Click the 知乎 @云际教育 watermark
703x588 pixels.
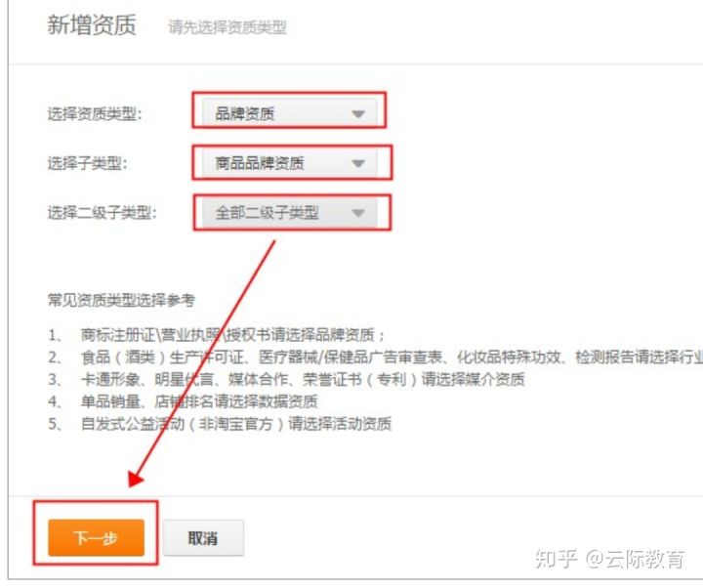pyautogui.click(x=609, y=560)
